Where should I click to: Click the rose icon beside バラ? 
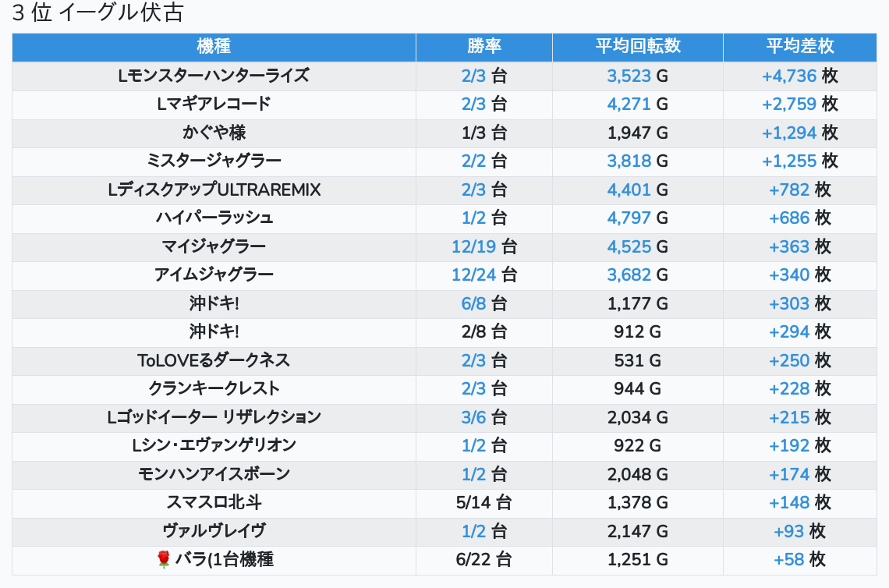(163, 559)
